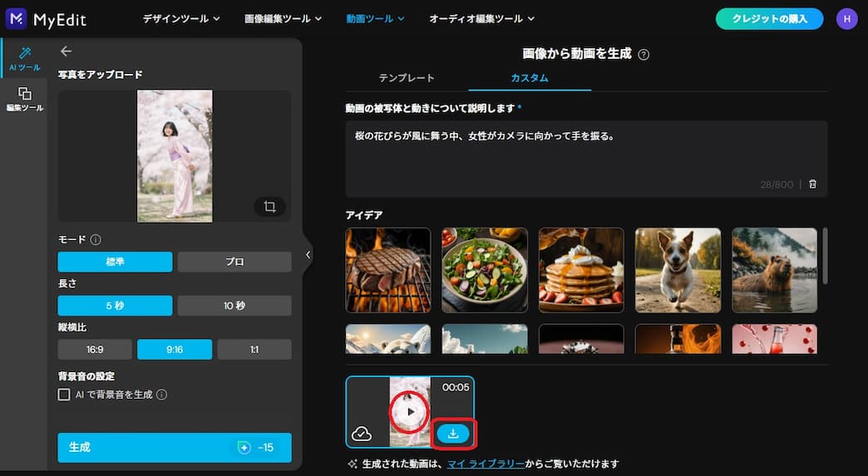Enable AI background sound generation checkbox
868x476 pixels.
(x=64, y=395)
